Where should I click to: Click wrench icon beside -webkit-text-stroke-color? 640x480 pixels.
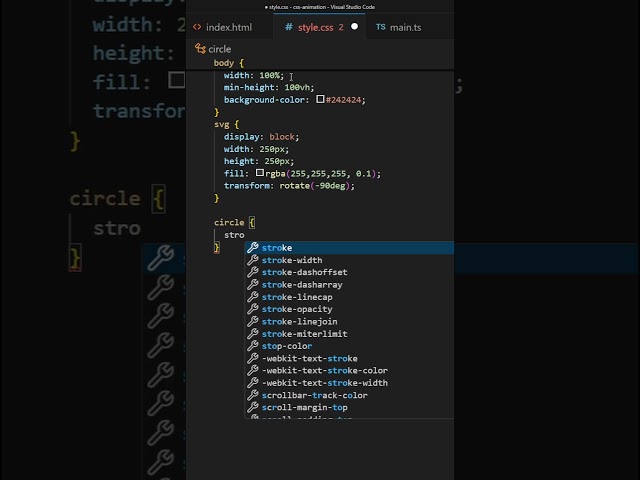pos(253,370)
